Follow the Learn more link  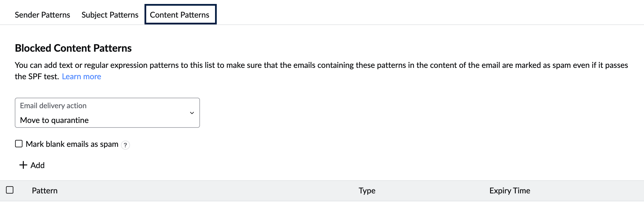[81, 77]
